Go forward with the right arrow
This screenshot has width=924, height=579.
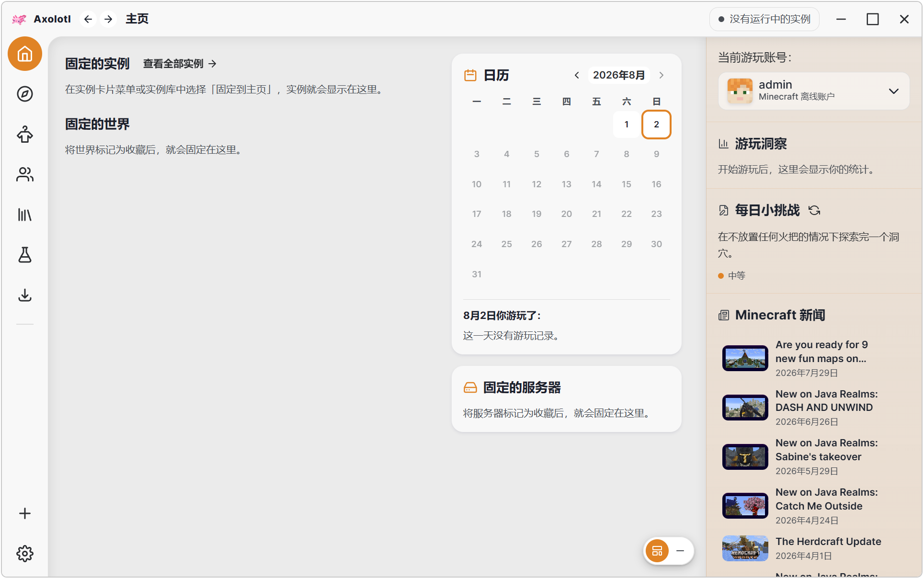[x=109, y=19]
